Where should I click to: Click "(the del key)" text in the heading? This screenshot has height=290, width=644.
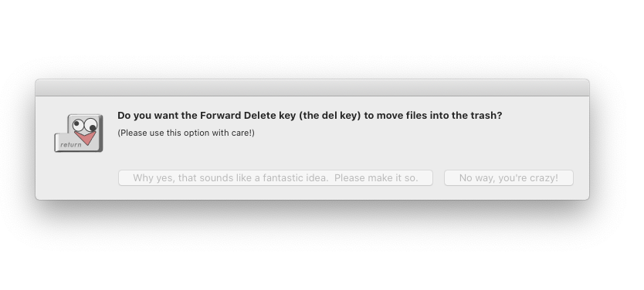coord(330,116)
